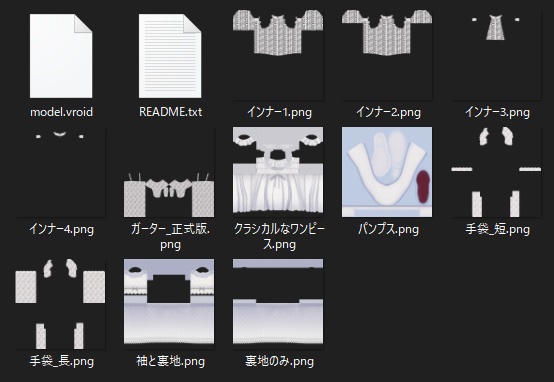Screen dimensions: 554x382
Task: Click the file name パンプス.png
Action: (388, 229)
